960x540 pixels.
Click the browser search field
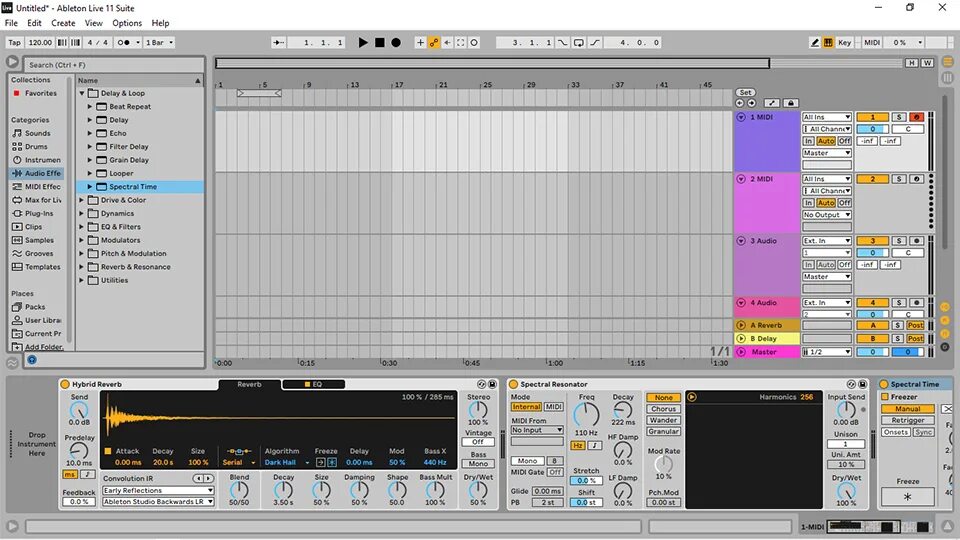114,64
